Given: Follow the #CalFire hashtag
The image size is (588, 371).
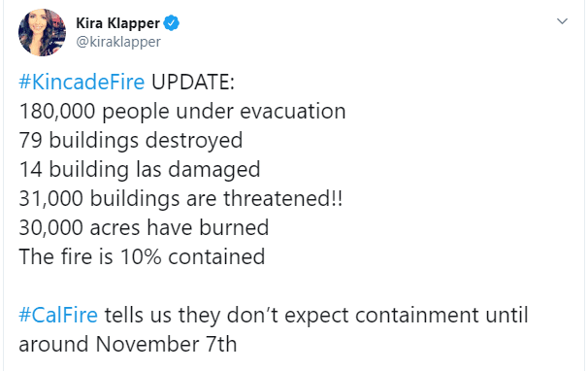Looking at the screenshot, I should (58, 315).
